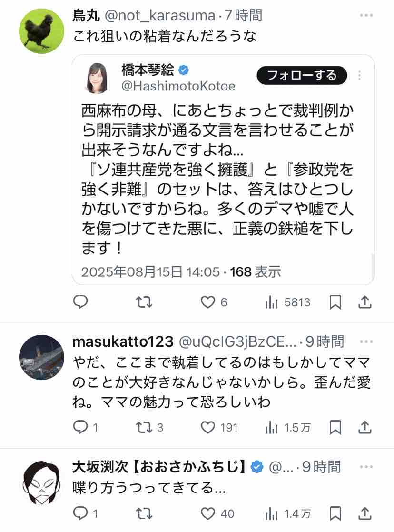Screen dimensions: 394x532
Task: Retweet masukatto123's reply
Action: (x=144, y=428)
